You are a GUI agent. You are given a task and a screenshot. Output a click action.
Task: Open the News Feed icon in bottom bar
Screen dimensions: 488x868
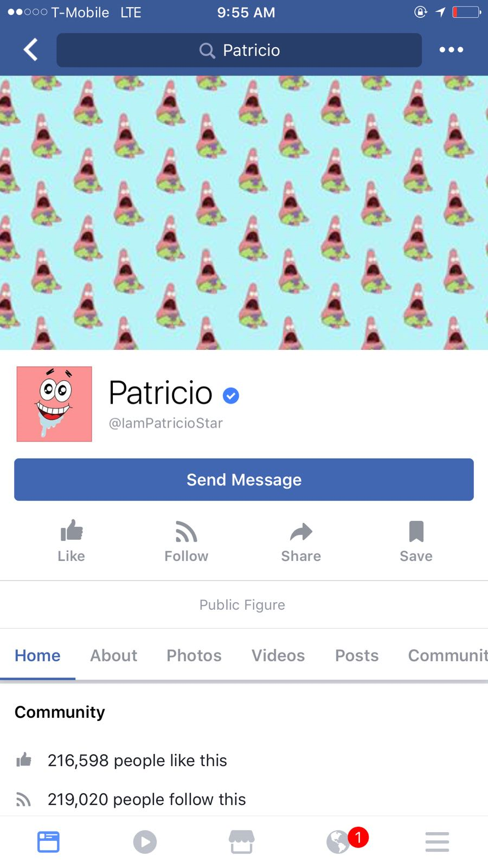48,842
